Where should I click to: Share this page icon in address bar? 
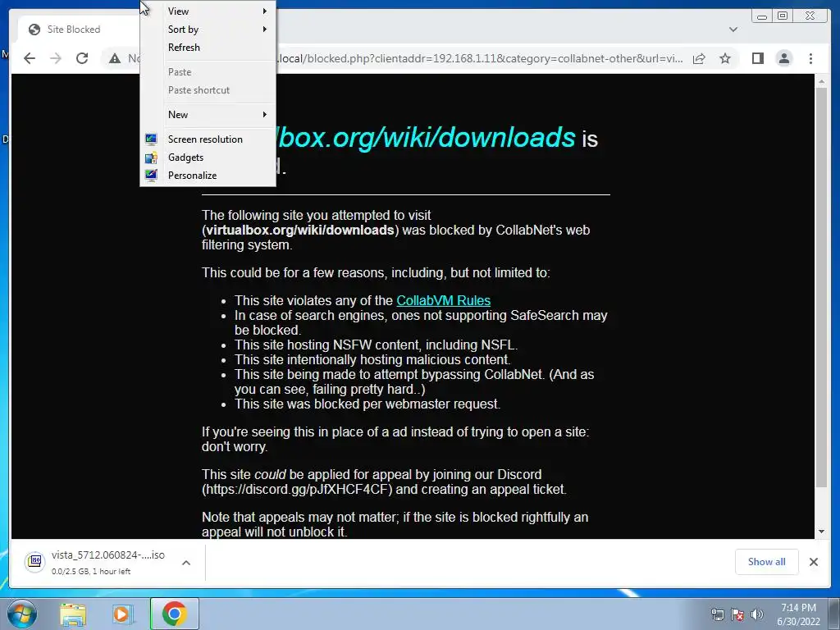[x=699, y=58]
